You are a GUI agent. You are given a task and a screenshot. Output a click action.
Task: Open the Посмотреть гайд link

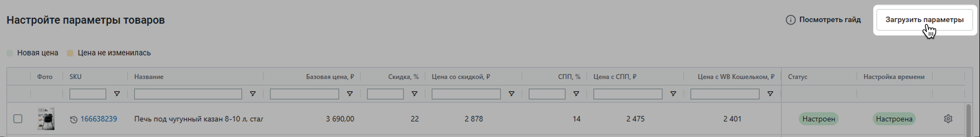point(830,20)
